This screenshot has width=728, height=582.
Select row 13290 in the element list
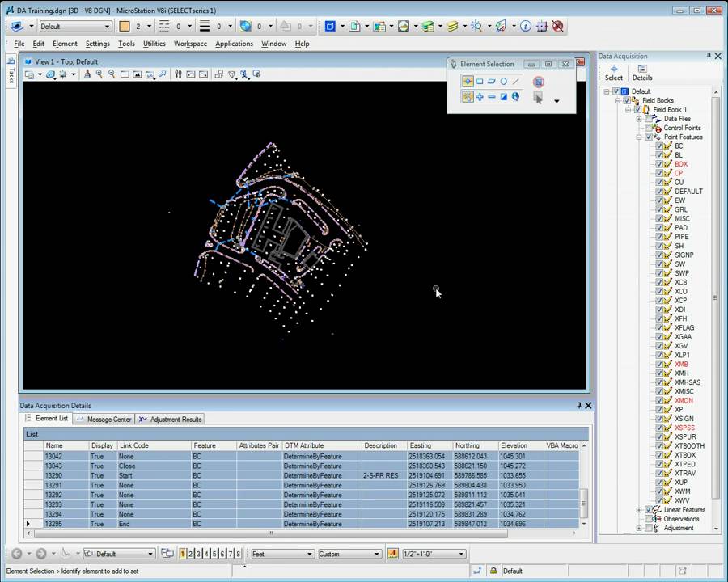tap(53, 476)
